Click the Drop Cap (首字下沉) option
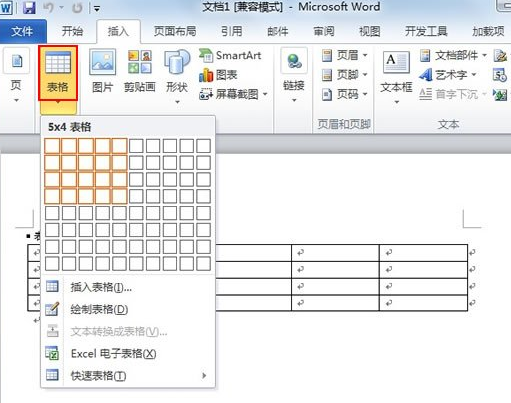The image size is (511, 403). pyautogui.click(x=453, y=94)
